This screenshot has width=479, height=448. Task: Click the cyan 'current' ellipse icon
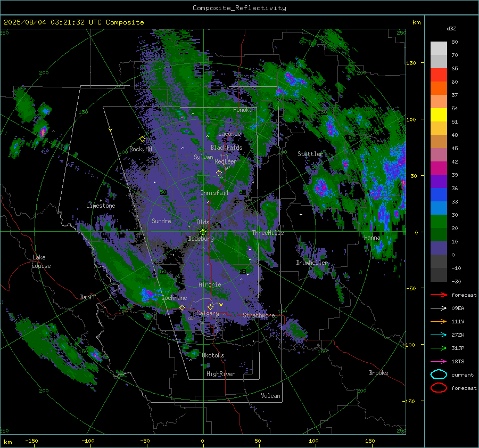point(439,374)
